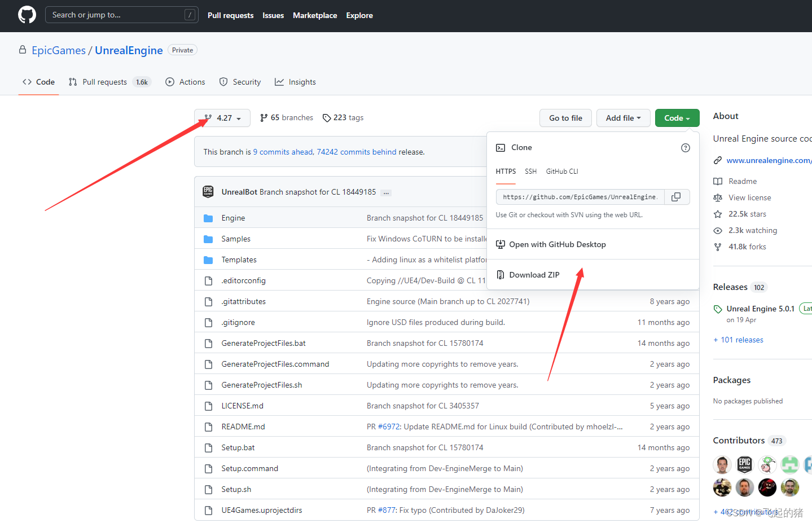Copy the HTTPS clone URL
Viewport: 812px width, 523px height.
(x=676, y=197)
